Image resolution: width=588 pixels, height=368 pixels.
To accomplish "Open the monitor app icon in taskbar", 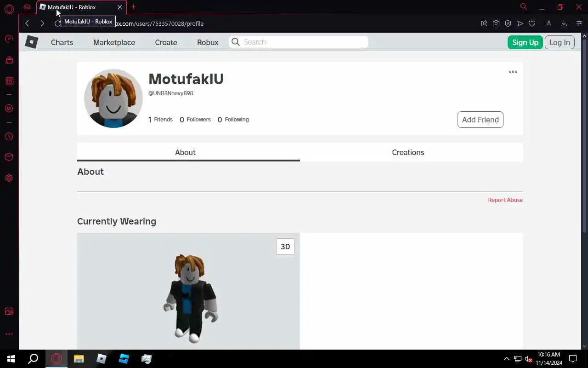I will [147, 359].
